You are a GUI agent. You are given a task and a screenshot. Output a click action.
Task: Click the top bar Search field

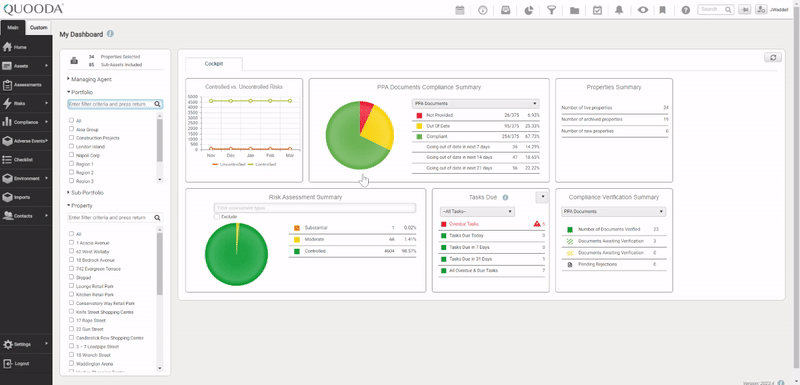tap(716, 9)
